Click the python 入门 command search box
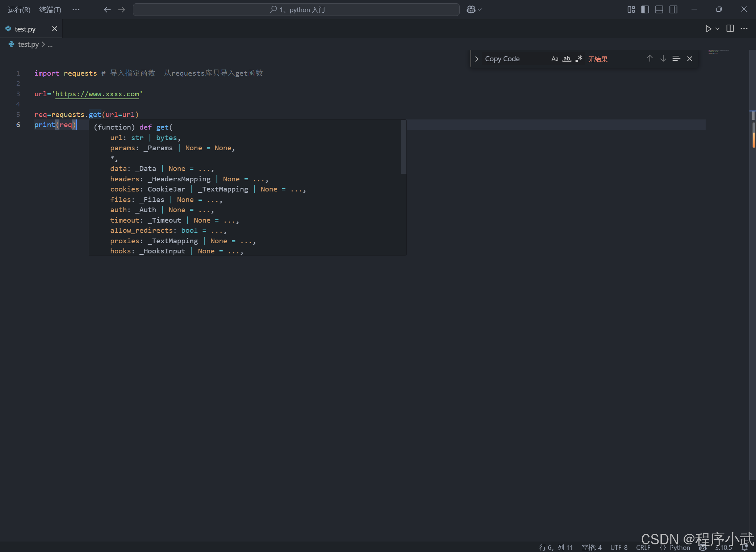The width and height of the screenshot is (756, 552). [x=296, y=9]
